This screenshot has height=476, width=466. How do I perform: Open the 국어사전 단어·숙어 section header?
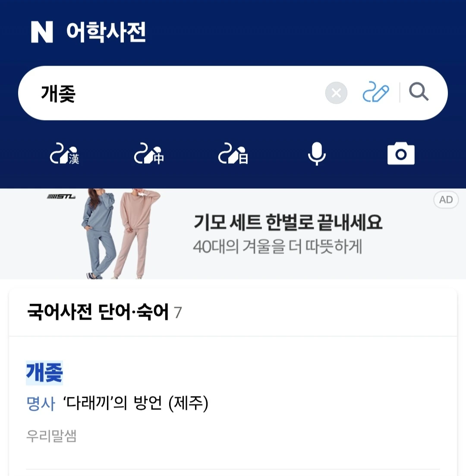104,312
